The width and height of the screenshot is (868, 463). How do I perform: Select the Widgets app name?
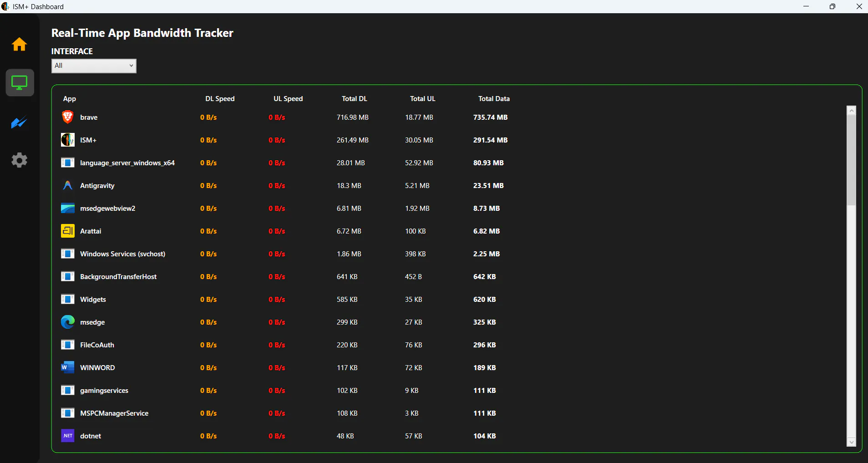pyautogui.click(x=93, y=300)
